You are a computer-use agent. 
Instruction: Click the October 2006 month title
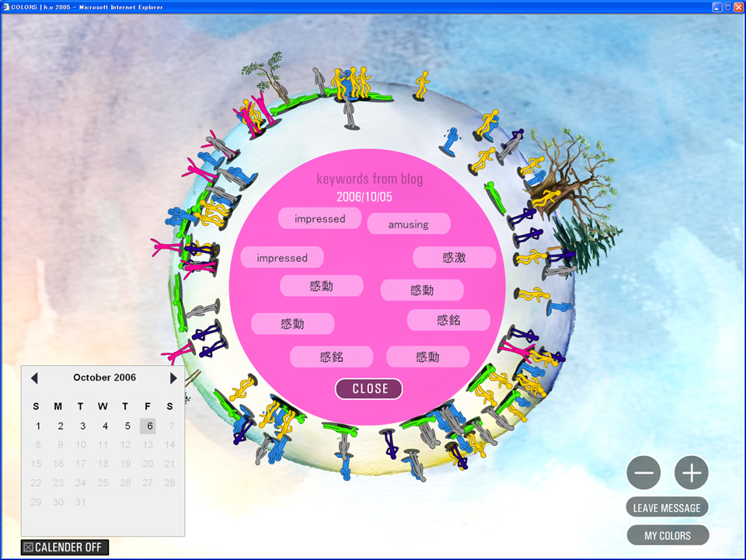tap(105, 377)
